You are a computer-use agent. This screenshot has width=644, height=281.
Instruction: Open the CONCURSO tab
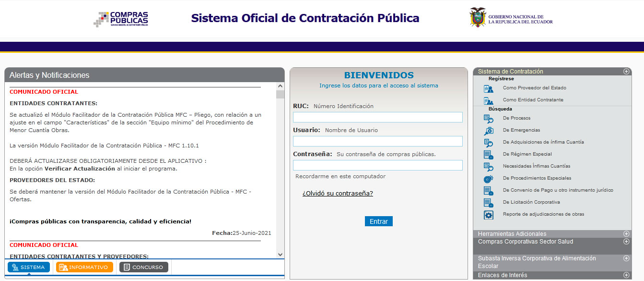click(143, 267)
